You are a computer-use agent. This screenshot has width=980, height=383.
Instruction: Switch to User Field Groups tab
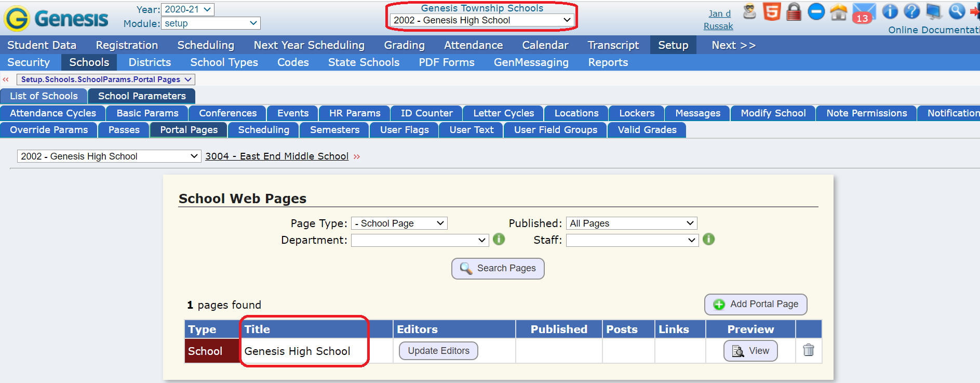click(555, 130)
